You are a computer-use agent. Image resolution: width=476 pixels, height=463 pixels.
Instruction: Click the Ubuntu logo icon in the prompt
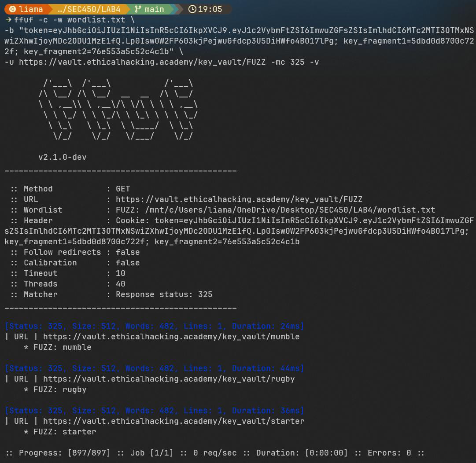12,9
